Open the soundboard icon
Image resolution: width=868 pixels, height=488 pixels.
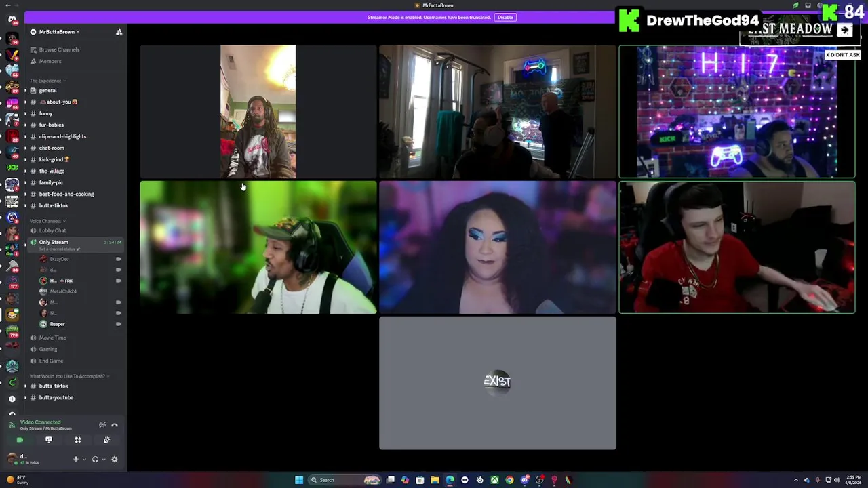106,440
